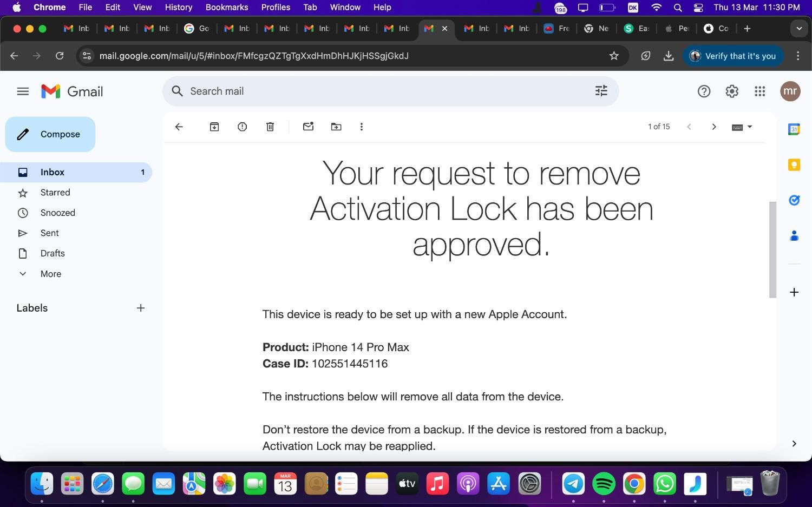Open the History menu
The height and width of the screenshot is (507, 812).
click(179, 8)
